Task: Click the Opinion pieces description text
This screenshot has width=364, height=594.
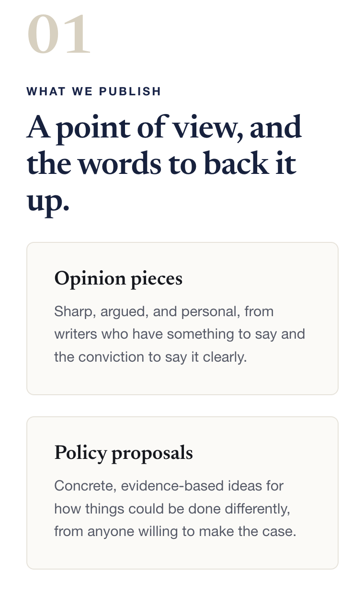Action: pos(180,334)
